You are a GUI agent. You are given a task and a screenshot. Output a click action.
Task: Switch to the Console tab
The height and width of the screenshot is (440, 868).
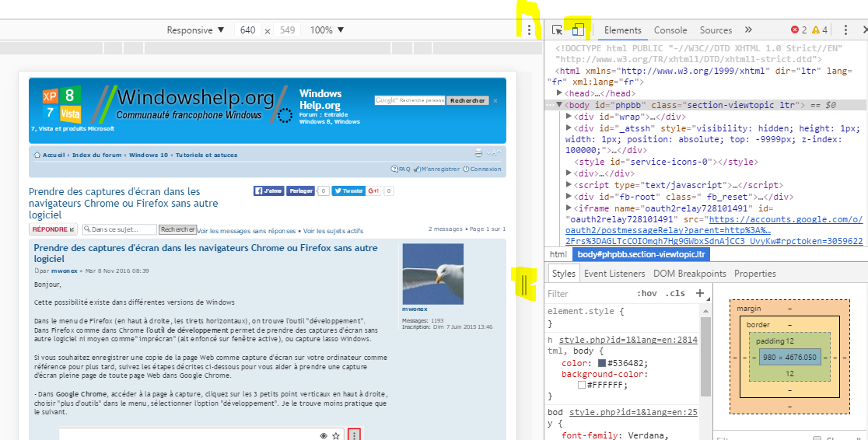(x=670, y=30)
